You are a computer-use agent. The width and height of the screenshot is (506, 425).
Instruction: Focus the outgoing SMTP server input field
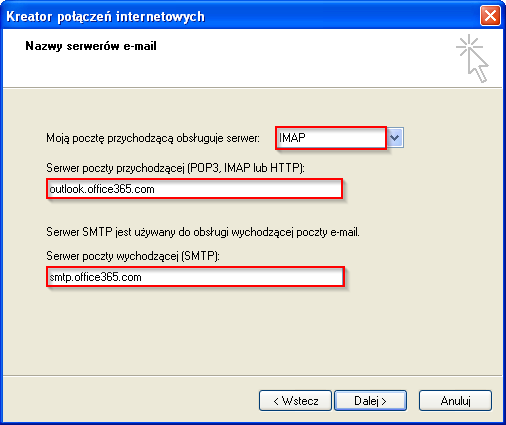click(x=195, y=277)
